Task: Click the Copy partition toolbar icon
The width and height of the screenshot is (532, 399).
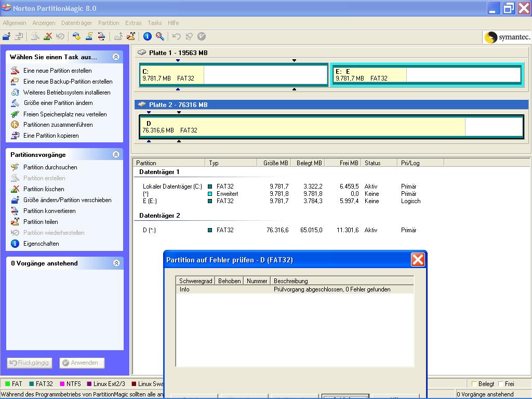Action: coord(19,36)
